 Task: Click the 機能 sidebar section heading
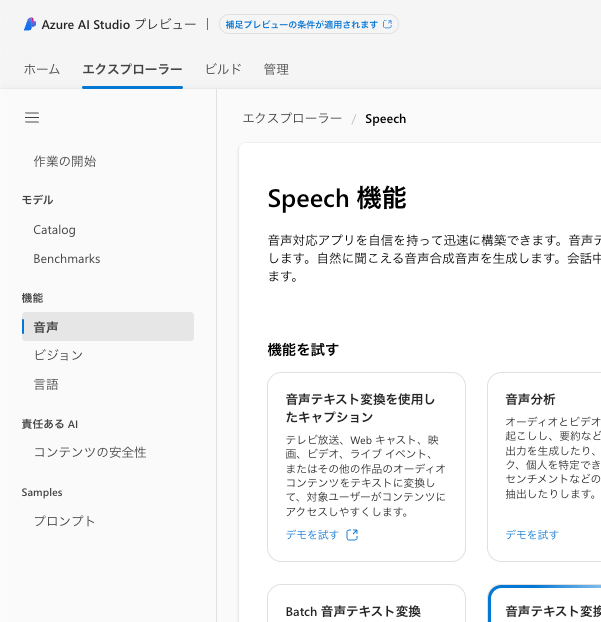point(32,298)
